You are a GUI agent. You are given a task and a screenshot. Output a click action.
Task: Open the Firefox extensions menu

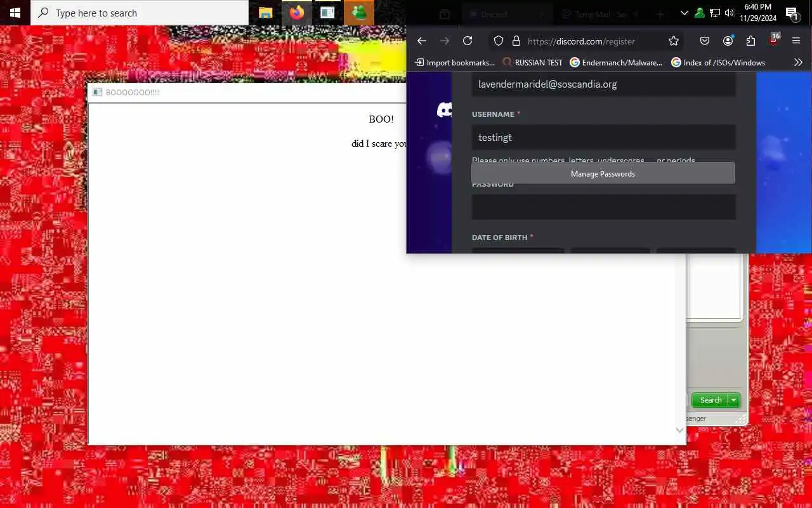click(750, 41)
